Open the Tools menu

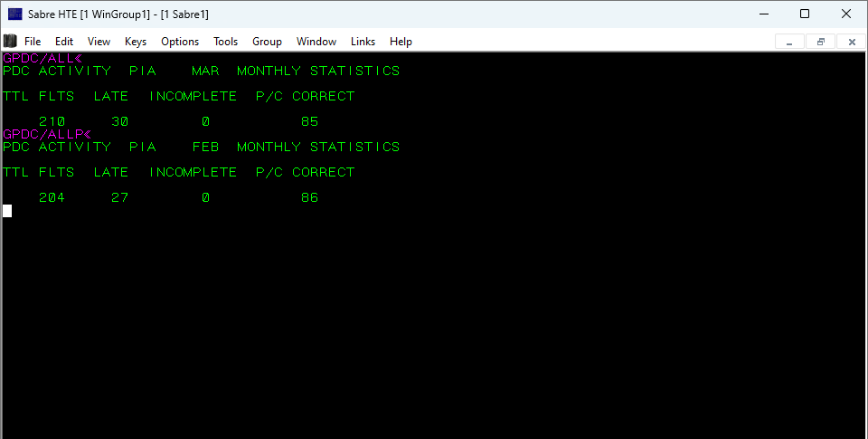225,42
